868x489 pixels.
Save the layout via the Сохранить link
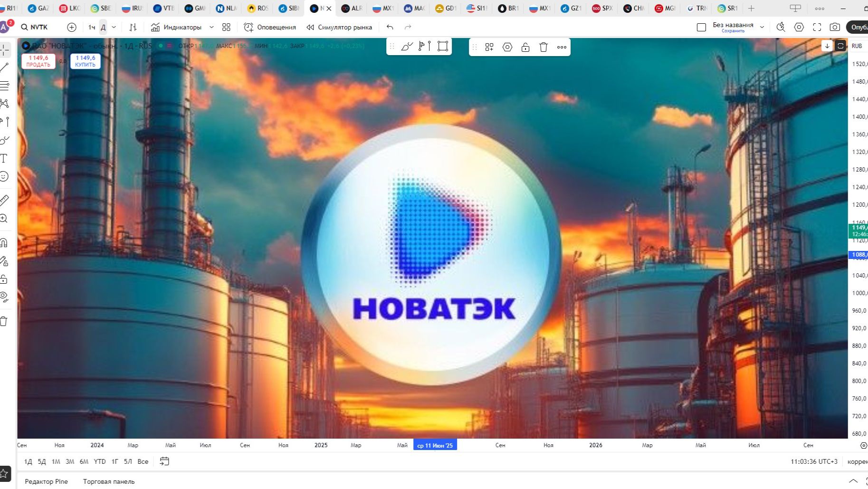tap(733, 30)
